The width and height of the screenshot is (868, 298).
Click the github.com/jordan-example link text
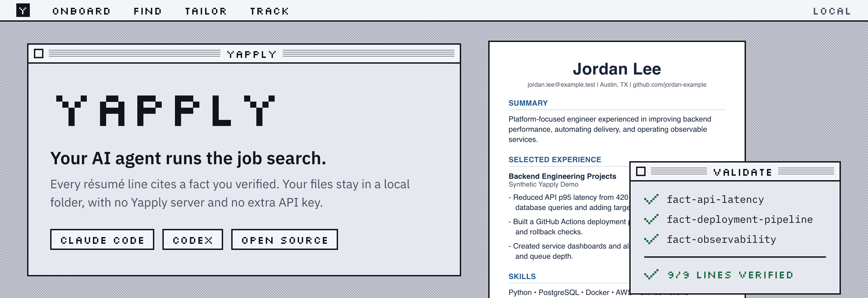point(670,85)
